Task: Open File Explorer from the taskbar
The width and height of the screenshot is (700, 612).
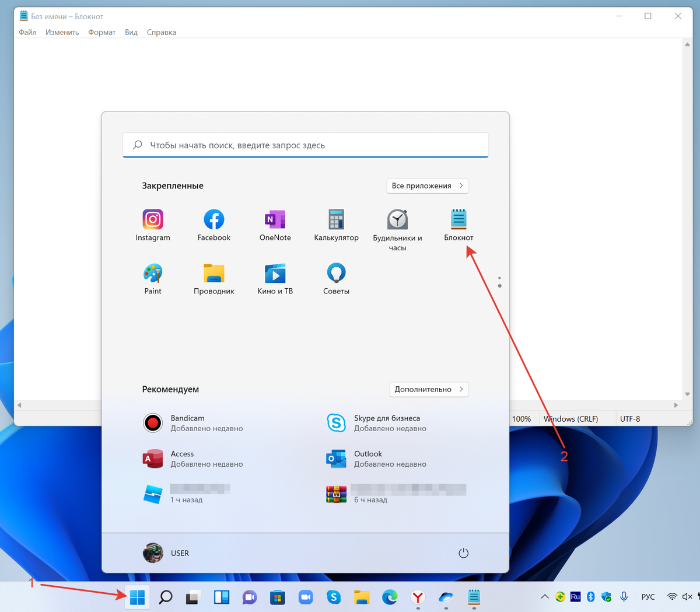Action: coord(362,597)
